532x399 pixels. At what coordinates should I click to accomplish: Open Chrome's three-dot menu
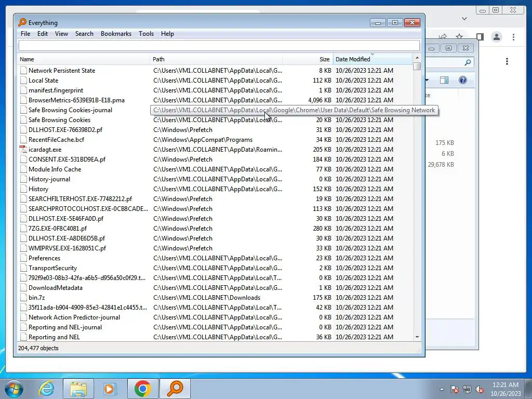pyautogui.click(x=513, y=37)
